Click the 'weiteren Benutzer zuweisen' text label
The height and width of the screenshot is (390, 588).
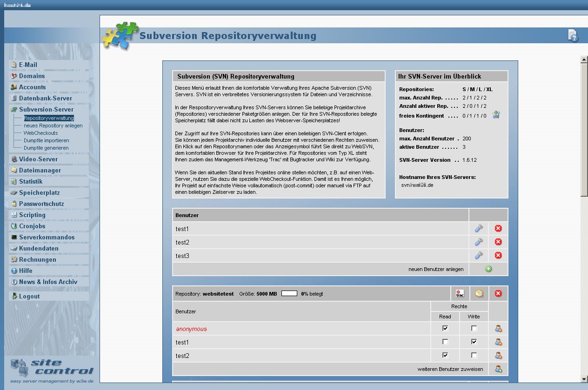coord(450,369)
